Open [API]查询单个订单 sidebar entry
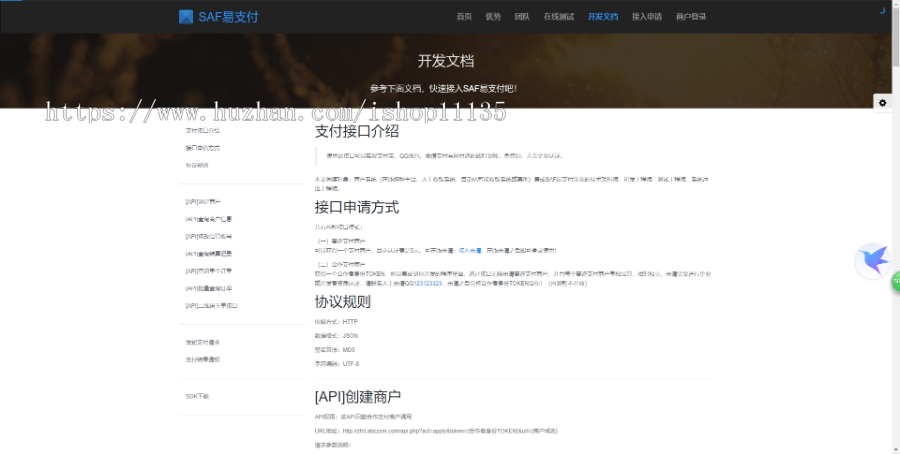This screenshot has width=900, height=454. click(x=208, y=271)
